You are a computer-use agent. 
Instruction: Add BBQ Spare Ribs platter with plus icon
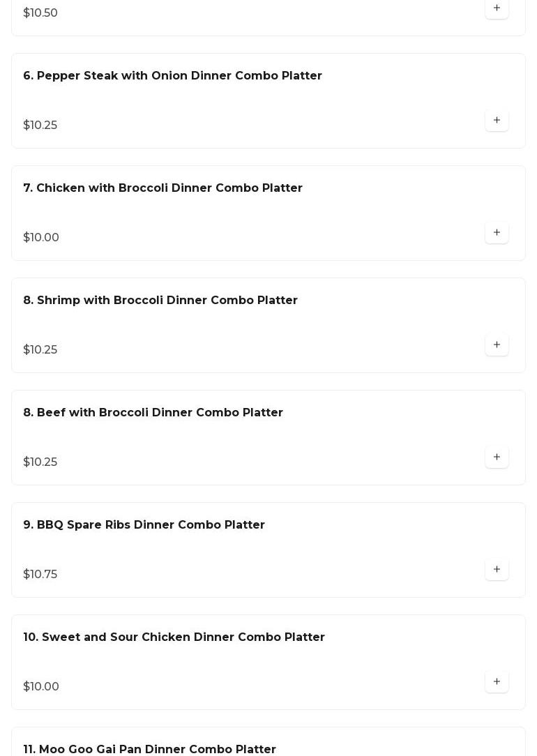tap(497, 569)
